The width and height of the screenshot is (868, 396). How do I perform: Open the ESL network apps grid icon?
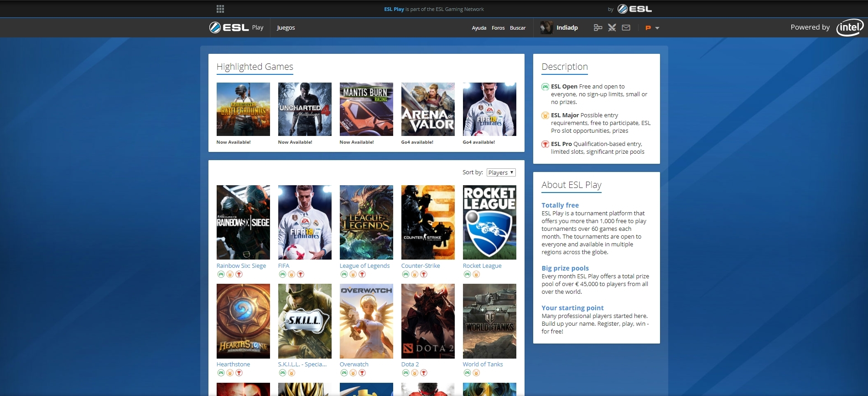(x=220, y=9)
